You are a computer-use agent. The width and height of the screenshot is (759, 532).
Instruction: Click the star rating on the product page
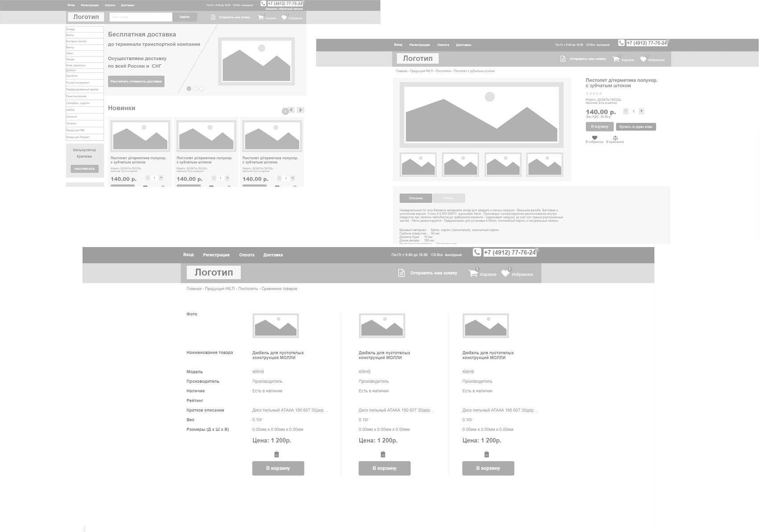594,94
